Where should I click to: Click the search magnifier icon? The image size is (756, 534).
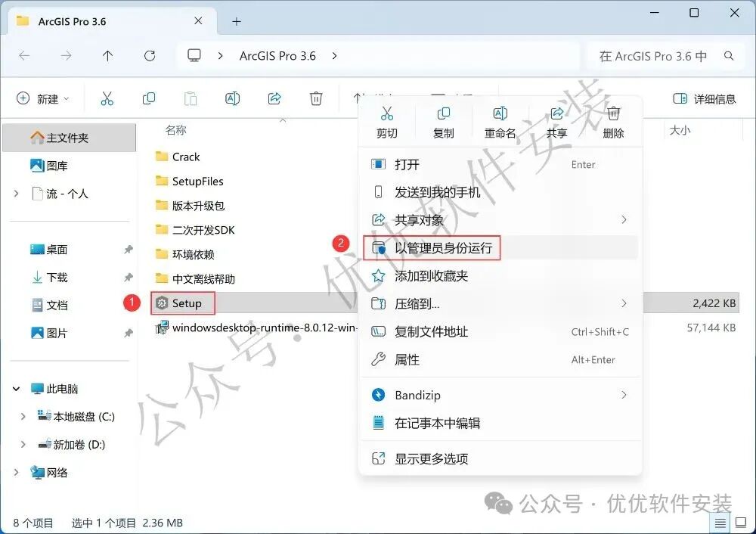[729, 56]
